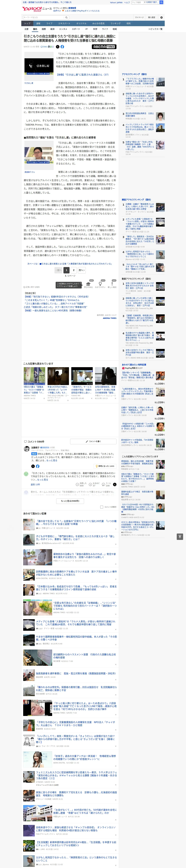Select the ランキング navigation tab
This screenshot has width=186, height=868.
point(115,24)
